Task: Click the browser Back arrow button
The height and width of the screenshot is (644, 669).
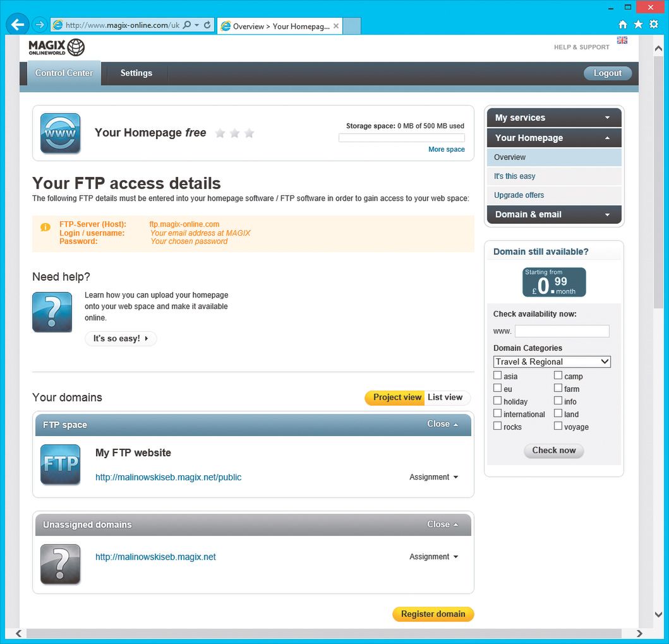Action: tap(18, 25)
